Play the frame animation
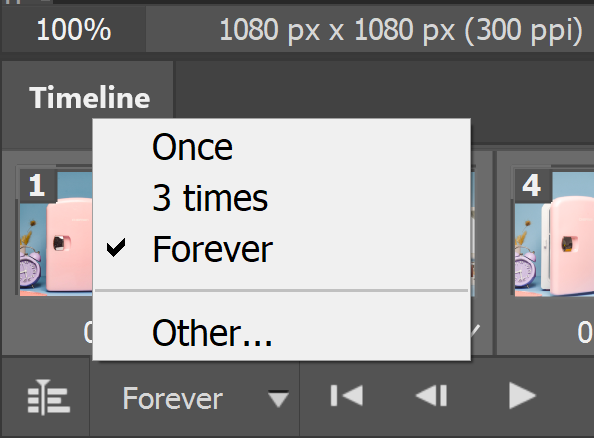This screenshot has width=594, height=438. [522, 396]
